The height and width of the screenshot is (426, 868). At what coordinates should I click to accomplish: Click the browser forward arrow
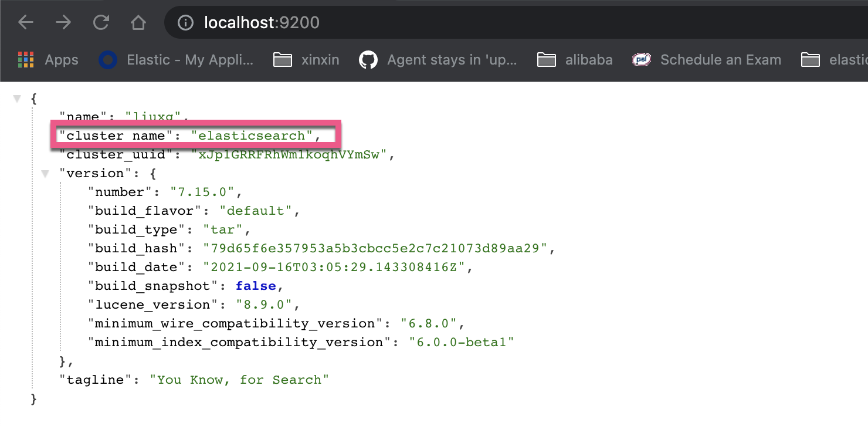coord(63,23)
